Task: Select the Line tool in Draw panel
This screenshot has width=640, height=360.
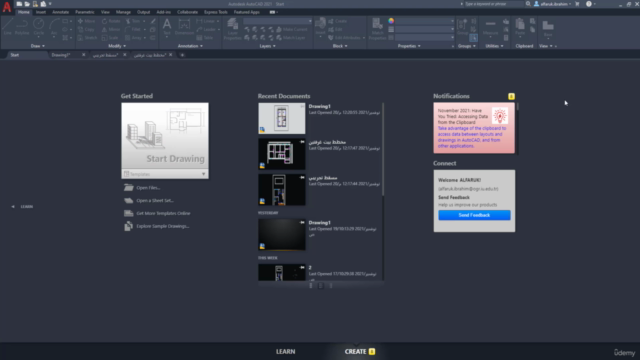Action: (x=7, y=27)
